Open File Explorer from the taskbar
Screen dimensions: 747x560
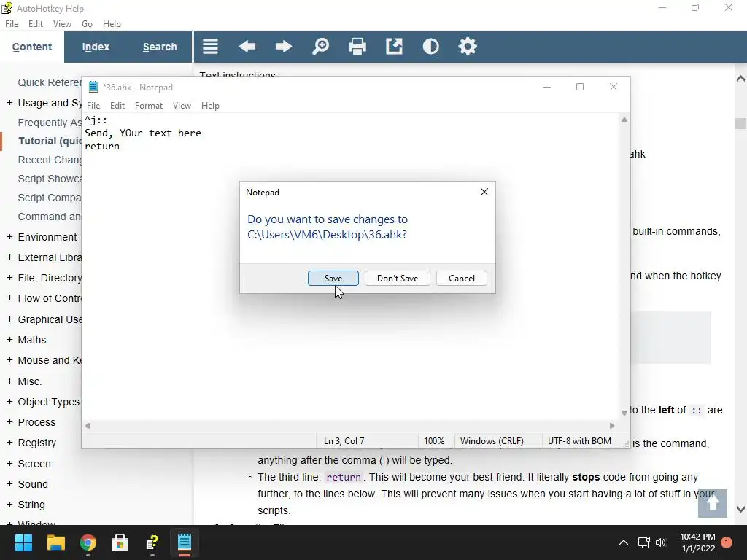click(x=55, y=542)
